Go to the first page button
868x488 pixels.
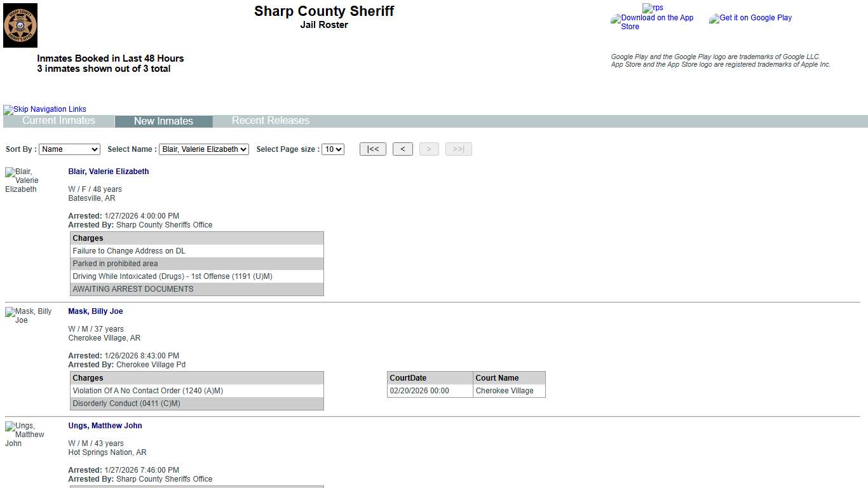click(x=372, y=149)
